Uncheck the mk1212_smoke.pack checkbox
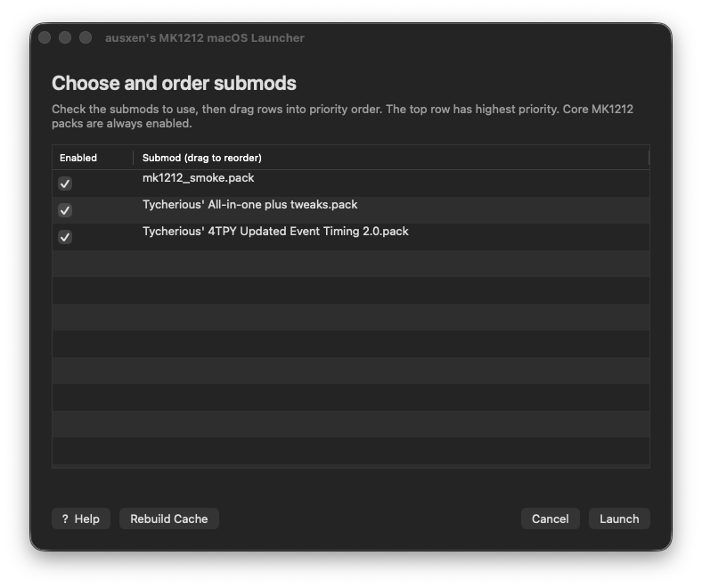702x588 pixels. 65,184
